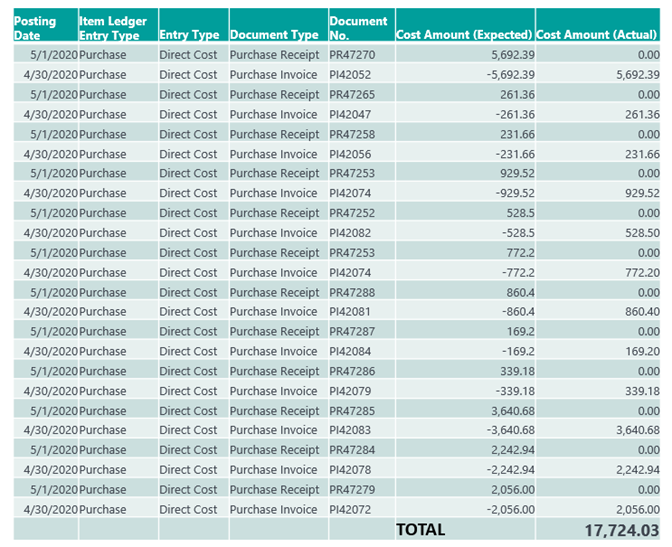This screenshot has width=672, height=547.
Task: Click the PR47265 document cell
Action: pyautogui.click(x=362, y=94)
